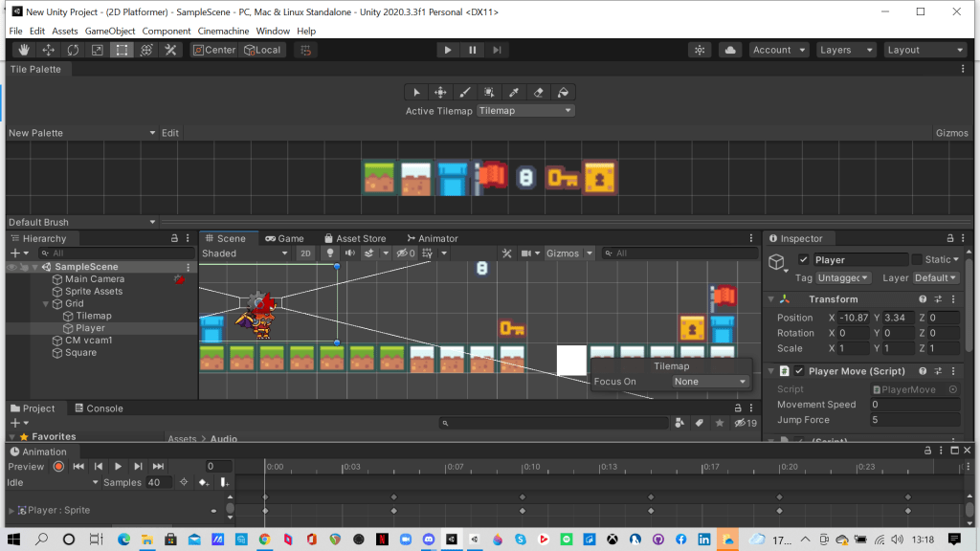Click the animation record button
This screenshot has width=980, height=551.
(58, 466)
